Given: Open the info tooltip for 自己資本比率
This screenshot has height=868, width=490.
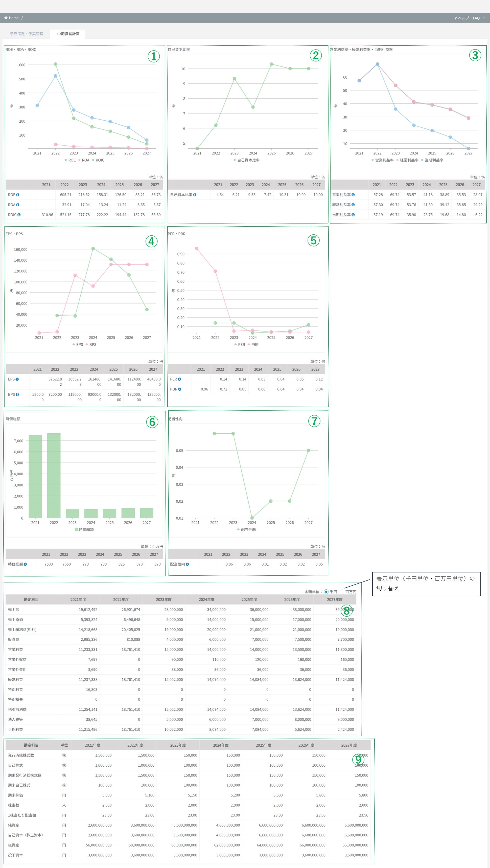Looking at the screenshot, I should 195,195.
